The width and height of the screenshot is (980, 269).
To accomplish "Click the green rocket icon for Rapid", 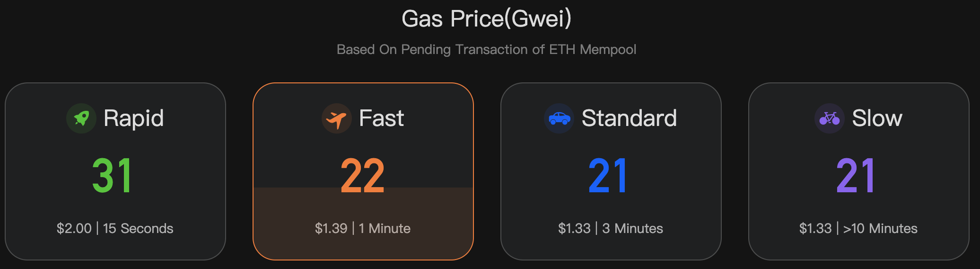I will pos(81,118).
